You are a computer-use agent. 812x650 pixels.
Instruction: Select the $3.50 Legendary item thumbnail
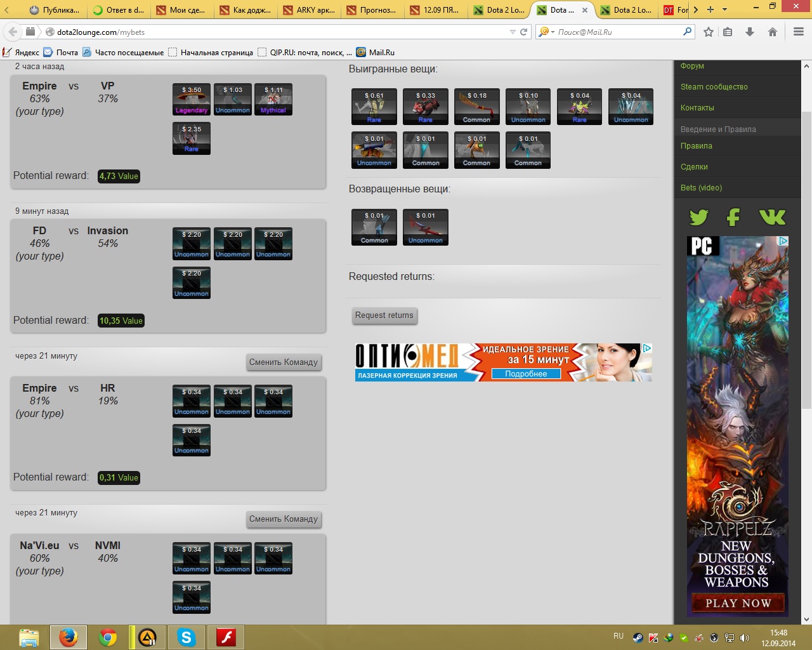192,100
